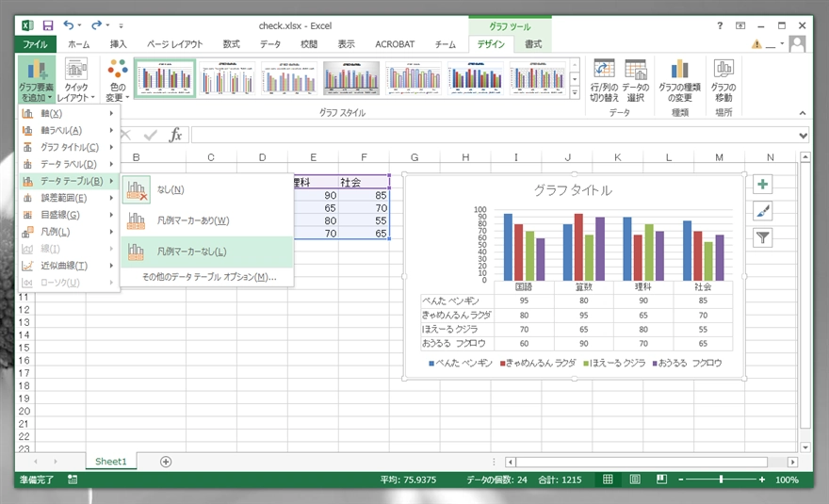This screenshot has height=504, width=829.
Task: Click the user account avatar icon
Action: [797, 44]
